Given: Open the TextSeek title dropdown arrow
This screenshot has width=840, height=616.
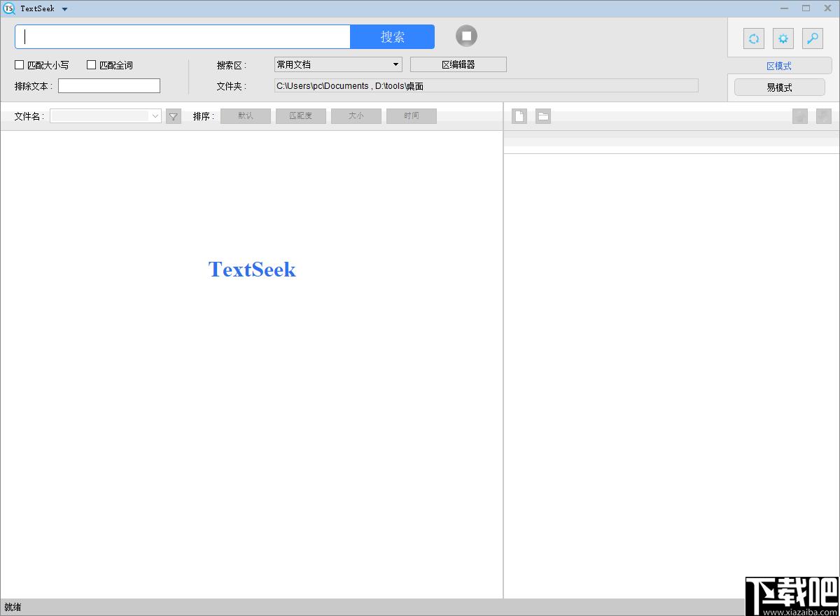Looking at the screenshot, I should point(64,9).
